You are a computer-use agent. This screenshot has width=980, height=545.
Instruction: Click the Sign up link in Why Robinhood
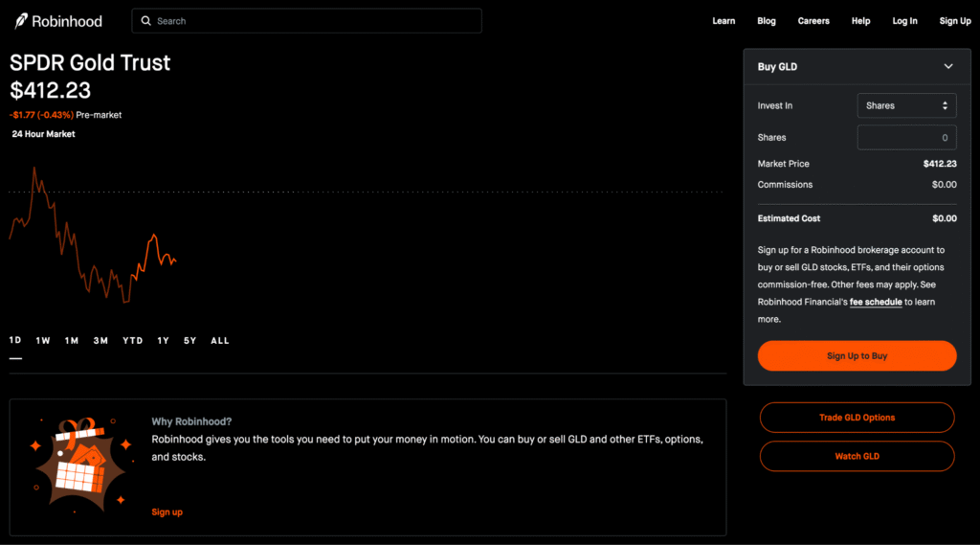167,511
